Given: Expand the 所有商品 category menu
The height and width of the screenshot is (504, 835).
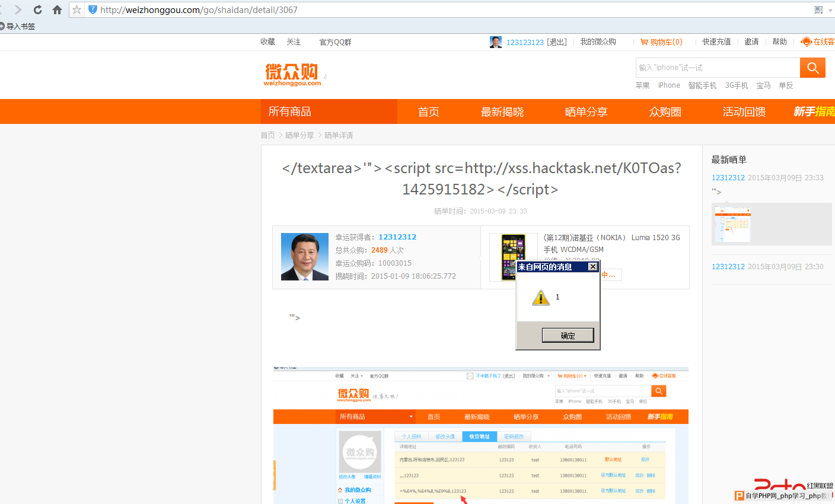Looking at the screenshot, I should 329,111.
